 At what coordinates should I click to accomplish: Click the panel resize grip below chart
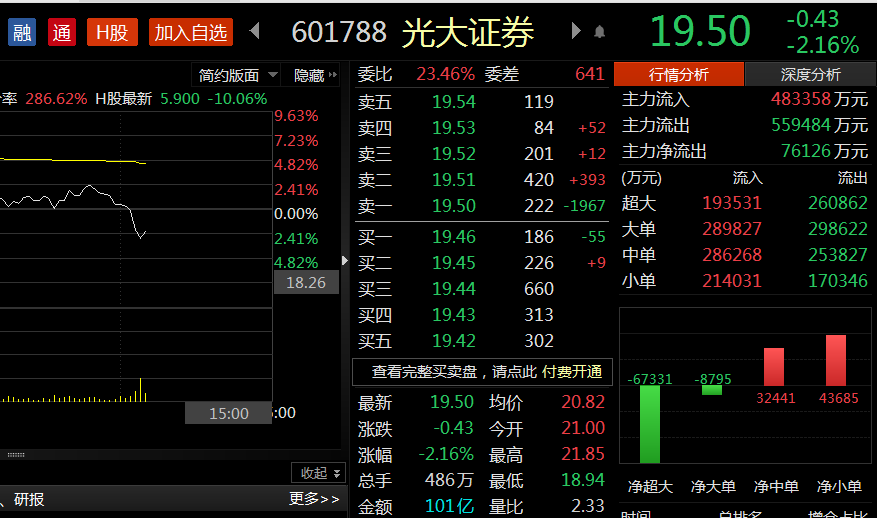15,454
